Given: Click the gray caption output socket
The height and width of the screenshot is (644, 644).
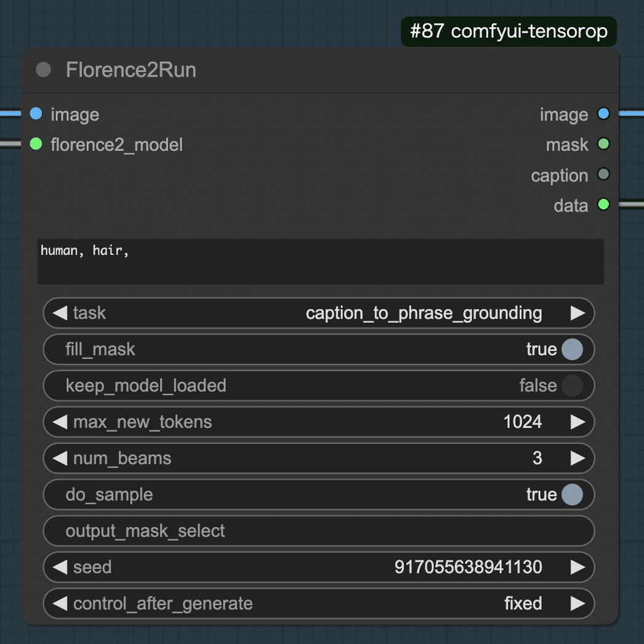Looking at the screenshot, I should [x=603, y=175].
